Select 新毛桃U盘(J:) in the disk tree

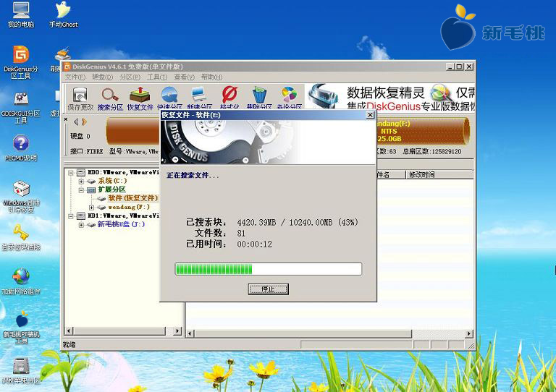[x=122, y=224]
